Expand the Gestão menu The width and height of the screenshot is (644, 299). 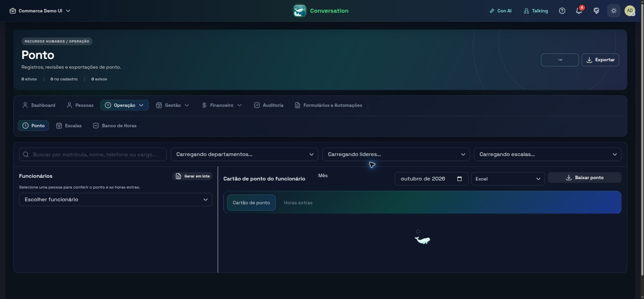(x=172, y=105)
